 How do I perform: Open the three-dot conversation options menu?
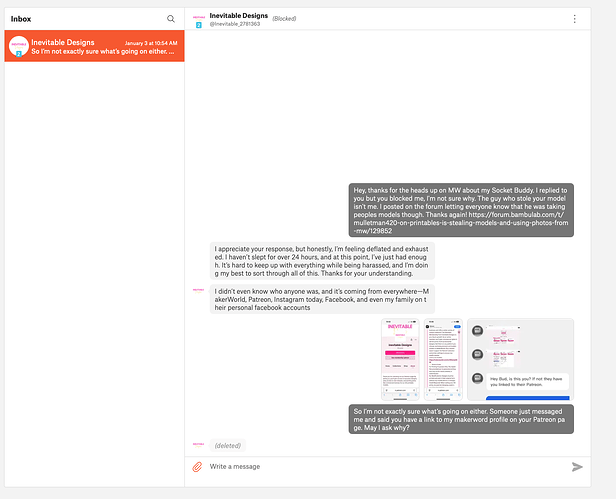point(574,19)
